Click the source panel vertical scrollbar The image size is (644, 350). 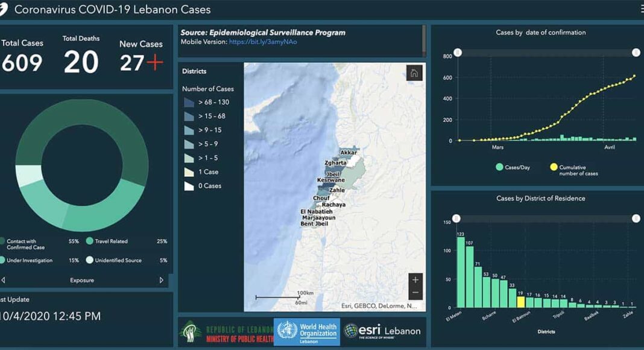point(424,39)
